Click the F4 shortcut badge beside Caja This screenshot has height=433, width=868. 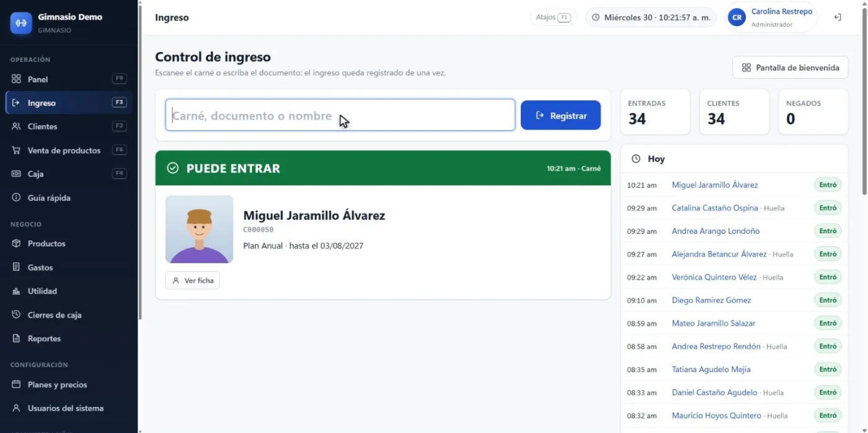[120, 174]
